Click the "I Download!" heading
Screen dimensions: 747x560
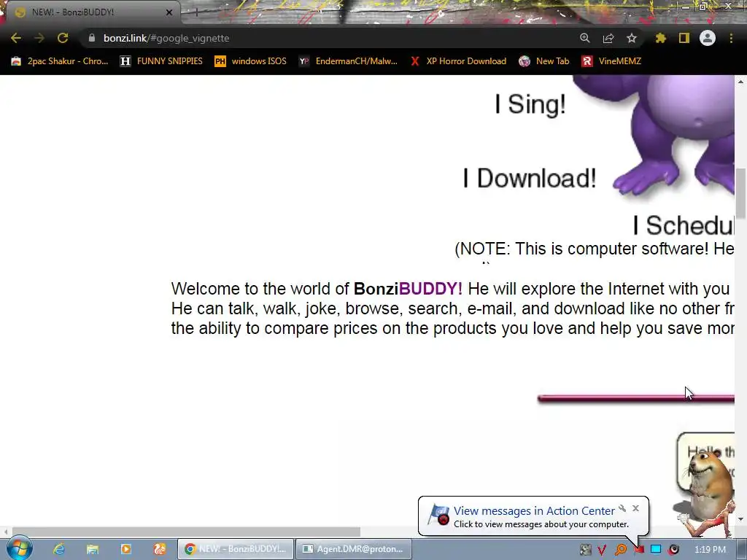click(530, 179)
